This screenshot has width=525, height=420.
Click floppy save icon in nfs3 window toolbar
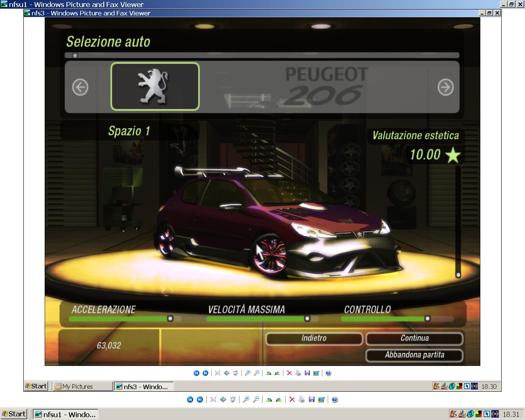(307, 373)
